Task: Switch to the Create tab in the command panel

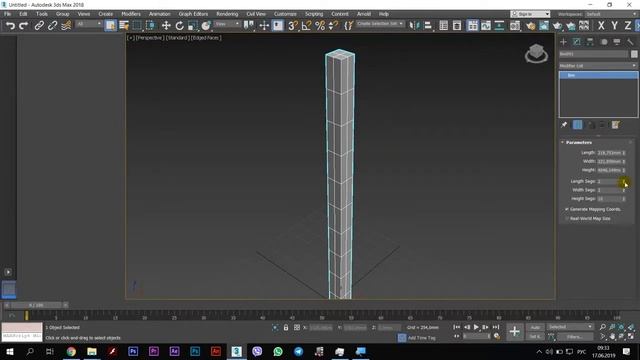Action: click(x=563, y=42)
